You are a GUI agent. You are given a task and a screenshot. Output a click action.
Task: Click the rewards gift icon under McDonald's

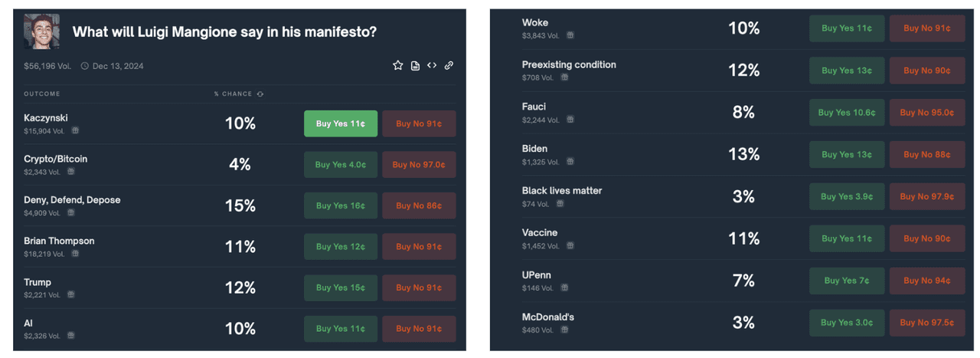(565, 330)
